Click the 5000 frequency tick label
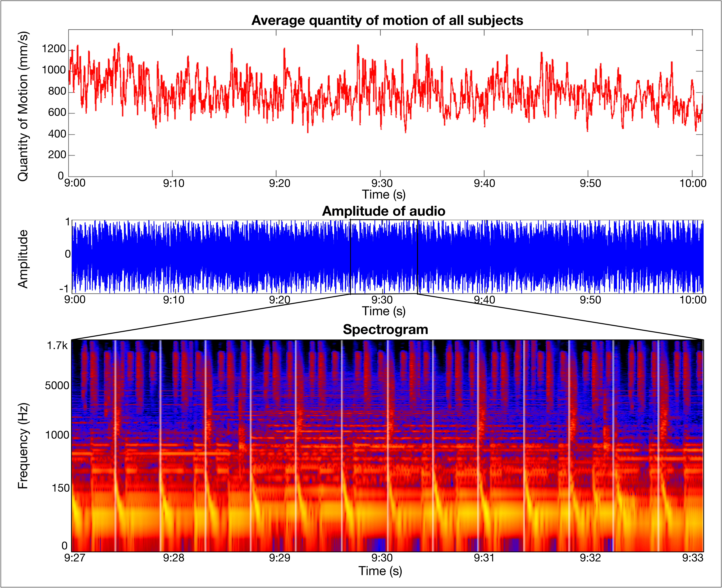Viewport: 722px width, 588px height. pyautogui.click(x=57, y=385)
